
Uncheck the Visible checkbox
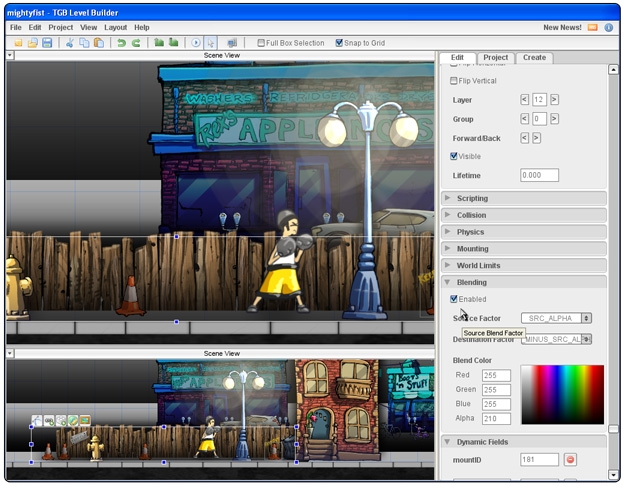pyautogui.click(x=453, y=156)
